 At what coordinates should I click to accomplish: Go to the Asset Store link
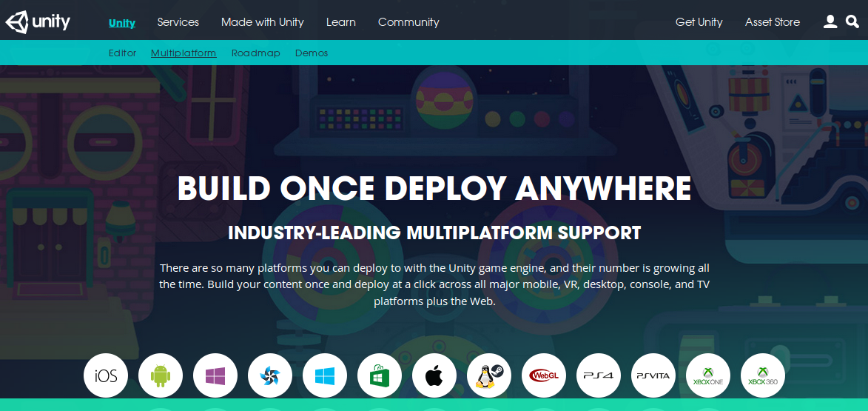tap(773, 22)
